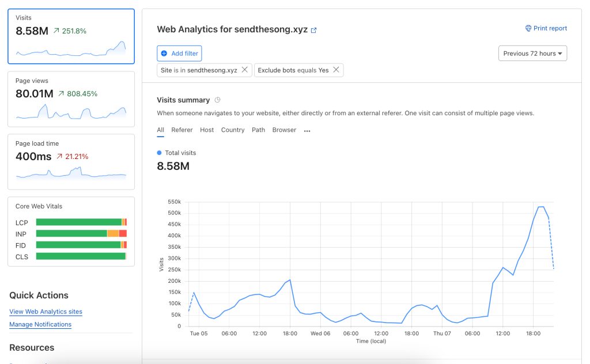
Task: Click the plus icon in Add filter
Action: pos(164,54)
